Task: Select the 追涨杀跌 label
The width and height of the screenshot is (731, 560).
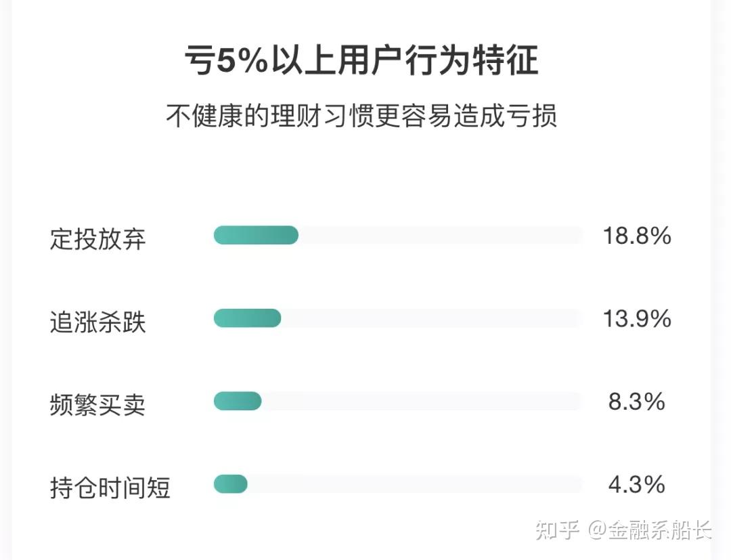Action: pyautogui.click(x=98, y=322)
